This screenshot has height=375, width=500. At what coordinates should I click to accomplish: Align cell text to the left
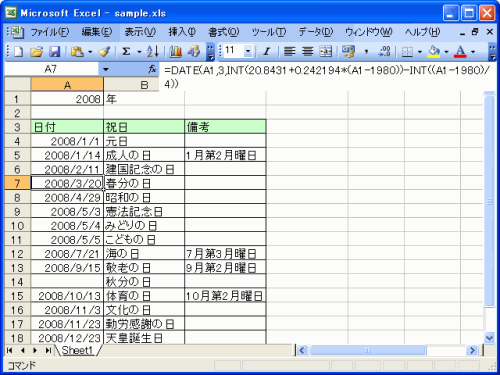click(289, 52)
